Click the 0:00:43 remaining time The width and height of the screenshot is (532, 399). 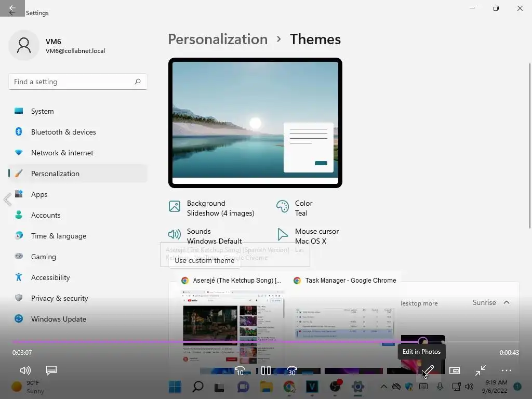point(509,353)
